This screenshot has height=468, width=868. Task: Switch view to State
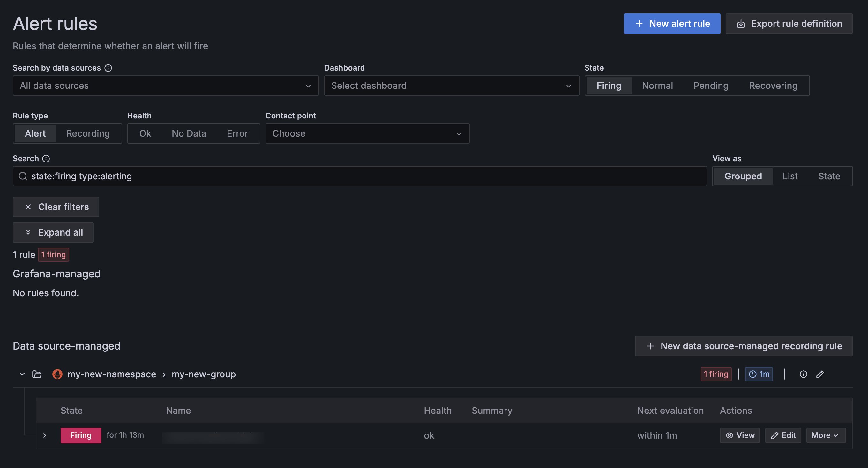click(829, 176)
